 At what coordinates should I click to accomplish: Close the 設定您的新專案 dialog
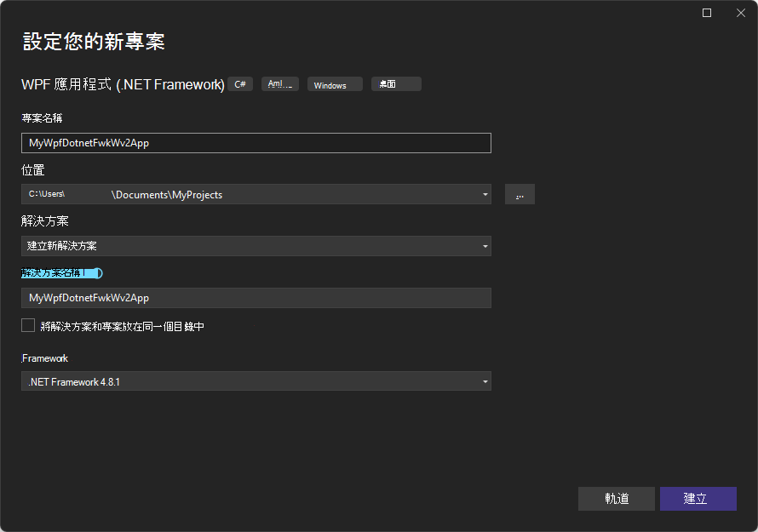point(740,13)
